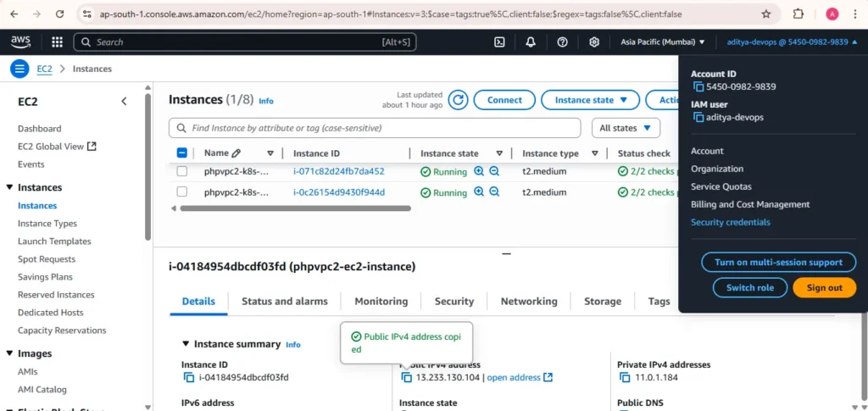Switch to the Security tab
The image size is (868, 411).
(x=453, y=301)
